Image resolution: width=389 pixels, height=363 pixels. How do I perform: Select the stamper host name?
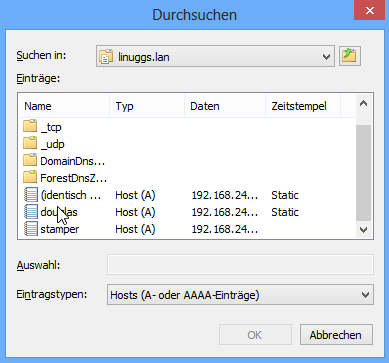click(x=60, y=229)
